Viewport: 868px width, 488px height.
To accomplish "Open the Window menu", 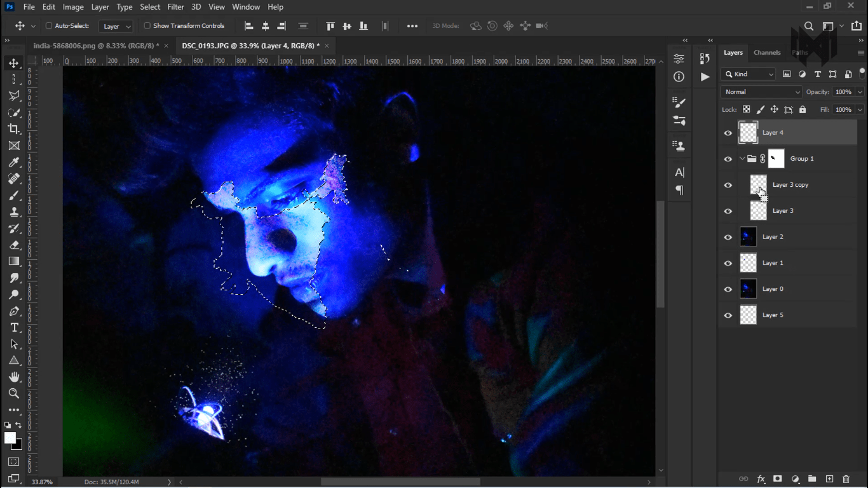I will [x=246, y=7].
